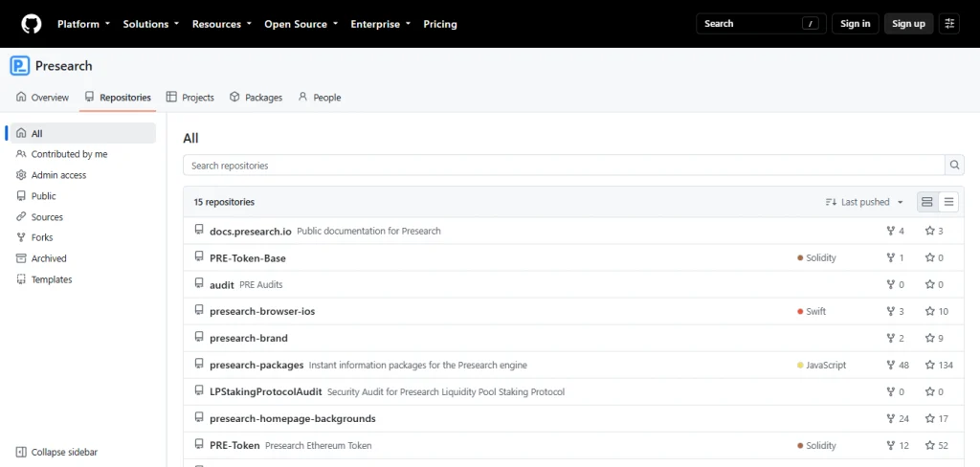
Task: Click the fork count for PRE-Token
Action: [898, 446]
